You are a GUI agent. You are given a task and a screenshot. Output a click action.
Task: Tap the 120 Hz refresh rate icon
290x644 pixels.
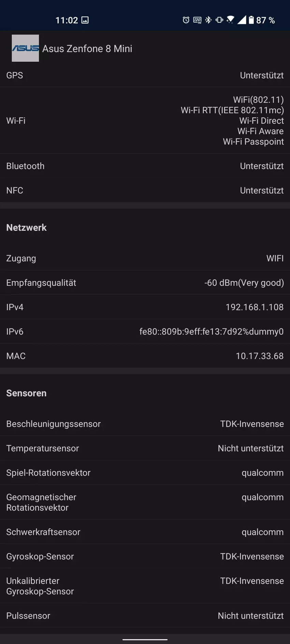coord(197,20)
